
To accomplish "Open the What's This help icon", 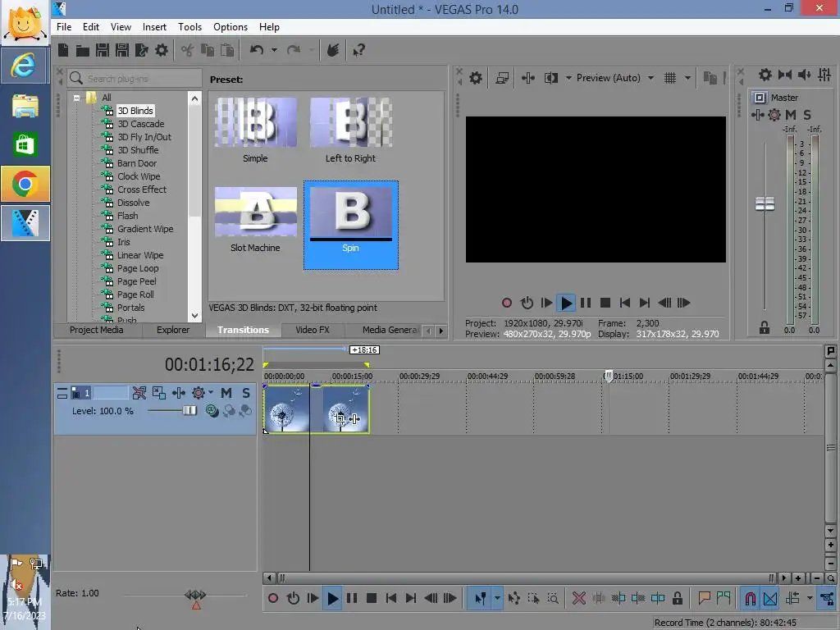I will click(358, 50).
